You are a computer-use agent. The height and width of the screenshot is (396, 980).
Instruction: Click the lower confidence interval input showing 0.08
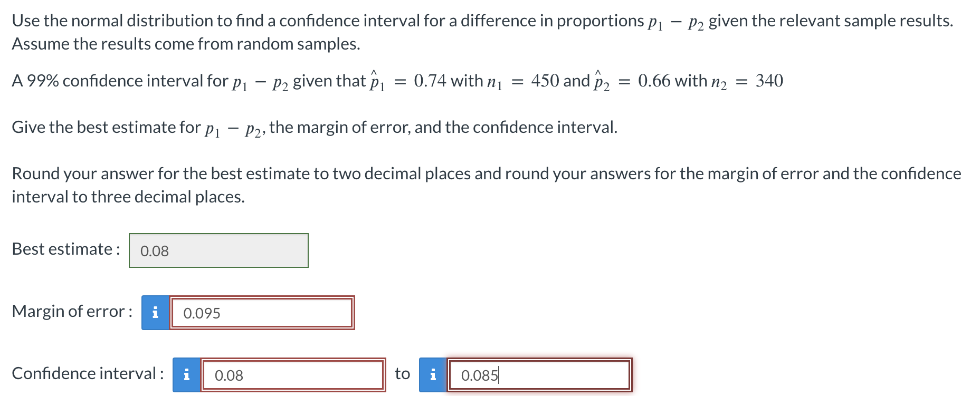[x=293, y=375]
